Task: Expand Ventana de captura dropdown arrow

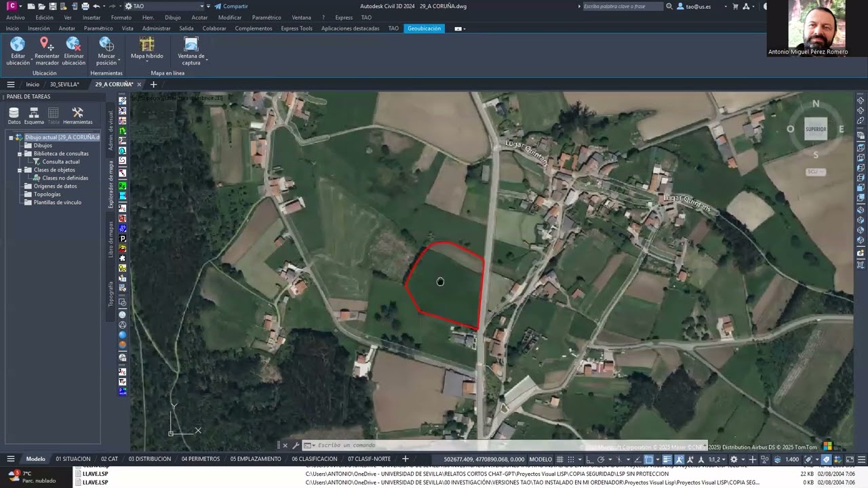Action: point(206,60)
